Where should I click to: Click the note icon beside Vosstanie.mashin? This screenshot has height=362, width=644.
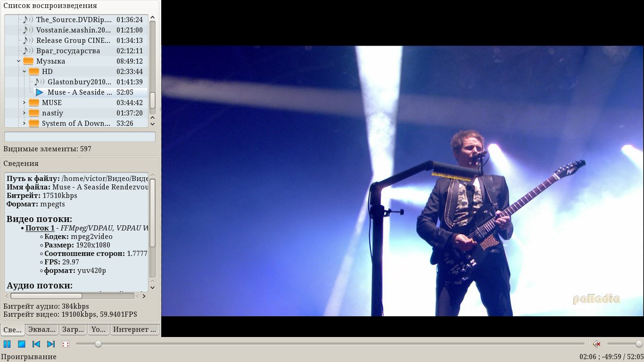28,30
